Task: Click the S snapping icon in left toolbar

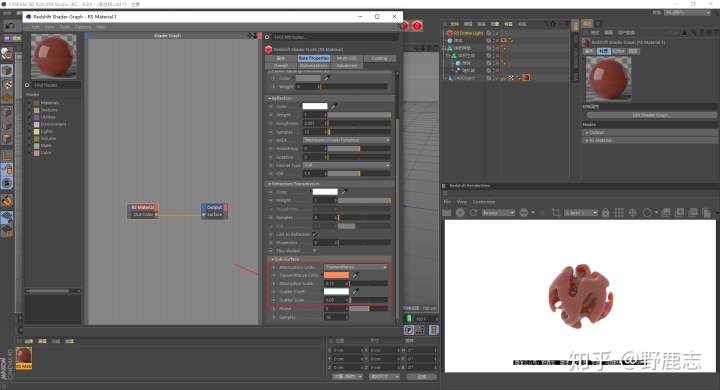Action: tap(6, 183)
